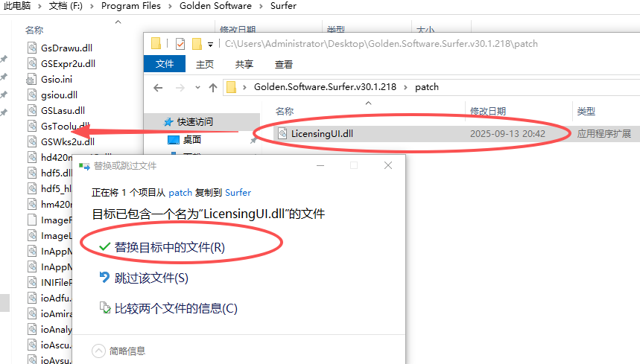The image size is (640, 364).
Task: Click the properties checkmark icon in the quick toolbar
Action: 180,44
